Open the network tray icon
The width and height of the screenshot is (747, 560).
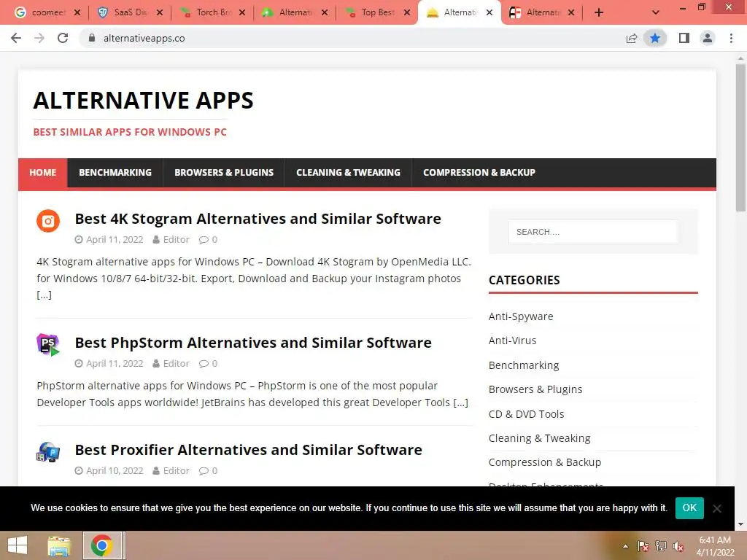point(661,546)
